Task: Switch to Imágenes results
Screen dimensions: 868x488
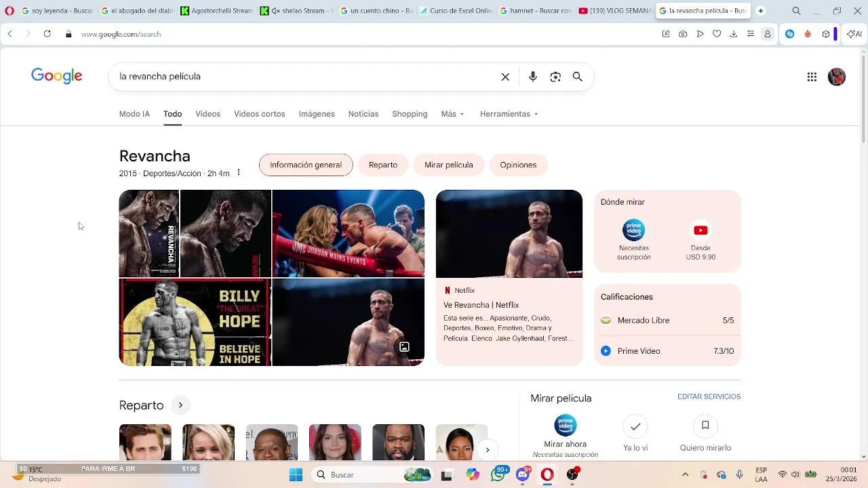Action: (x=317, y=114)
